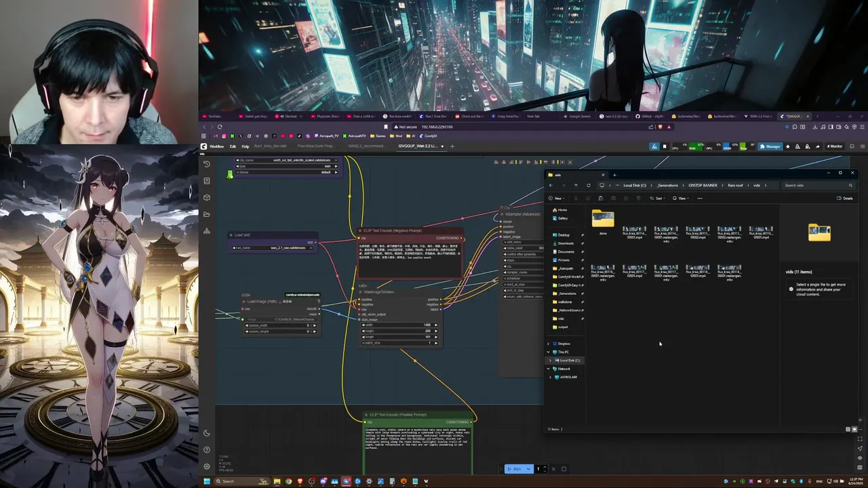Viewport: 868px width, 488px height.
Task: Expand Dropbox in navigation pane
Action: [549, 344]
